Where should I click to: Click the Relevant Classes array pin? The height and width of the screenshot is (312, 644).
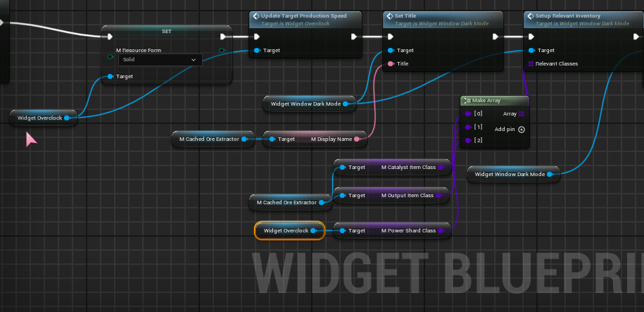coord(531,63)
